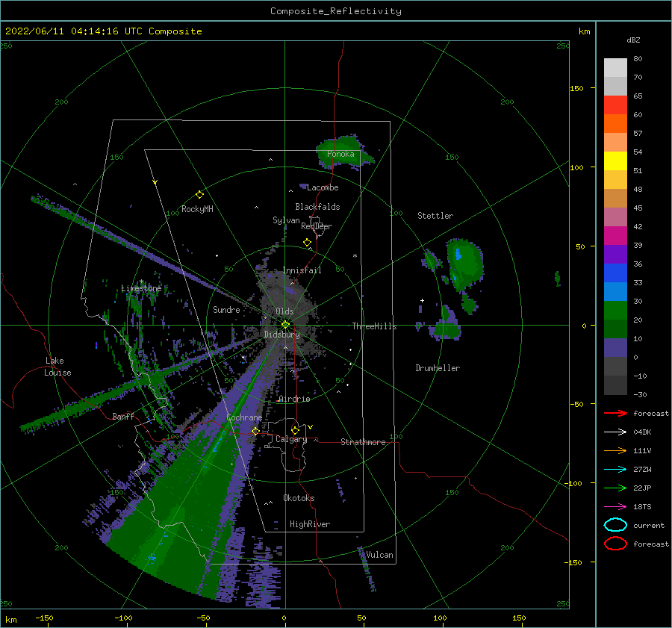Click the orange 111V arrow icon
Viewport: 672px width, 628px height.
(x=615, y=450)
